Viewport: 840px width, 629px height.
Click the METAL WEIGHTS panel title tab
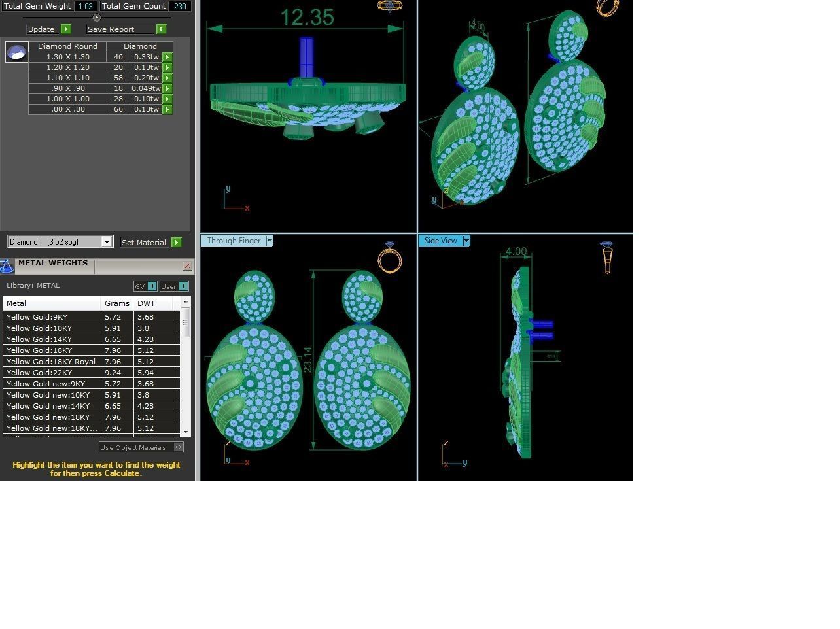tap(53, 263)
